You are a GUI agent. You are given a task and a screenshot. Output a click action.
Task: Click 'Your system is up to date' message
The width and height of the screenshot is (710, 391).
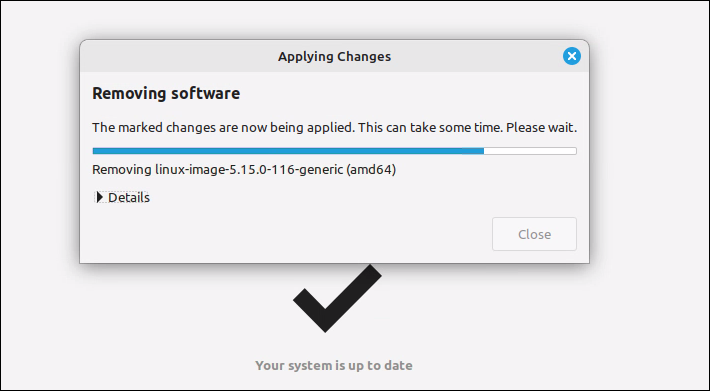(x=334, y=366)
